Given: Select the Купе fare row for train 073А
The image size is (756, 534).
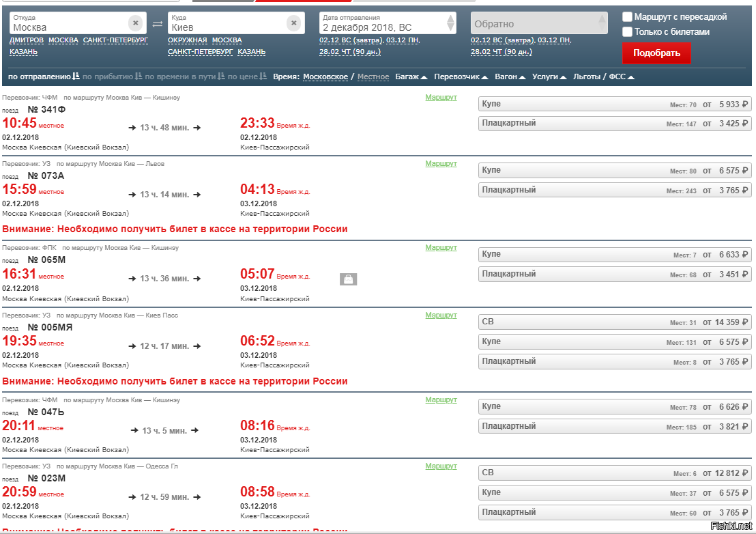Looking at the screenshot, I should [x=615, y=170].
